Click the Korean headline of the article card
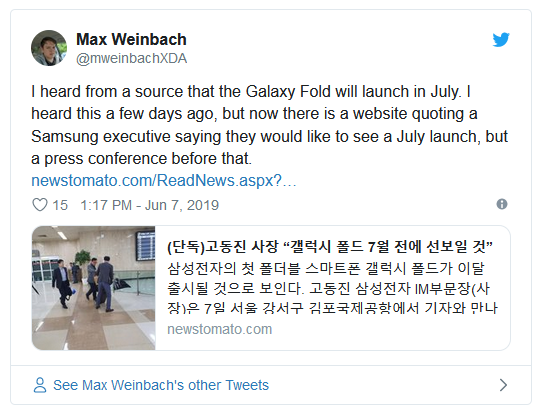The height and width of the screenshot is (411, 538). tap(330, 247)
